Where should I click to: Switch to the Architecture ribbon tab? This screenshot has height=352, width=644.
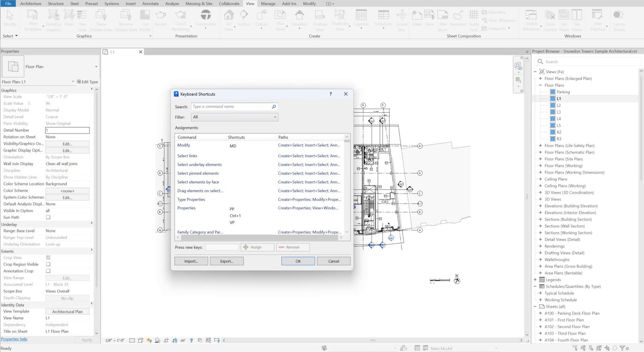(x=31, y=4)
